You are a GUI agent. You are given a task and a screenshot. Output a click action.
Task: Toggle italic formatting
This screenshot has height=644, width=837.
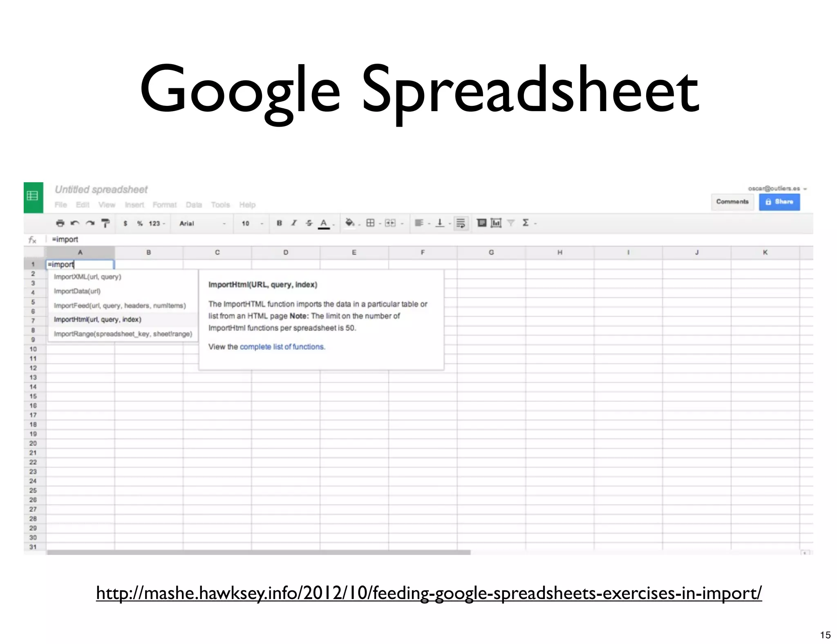294,223
